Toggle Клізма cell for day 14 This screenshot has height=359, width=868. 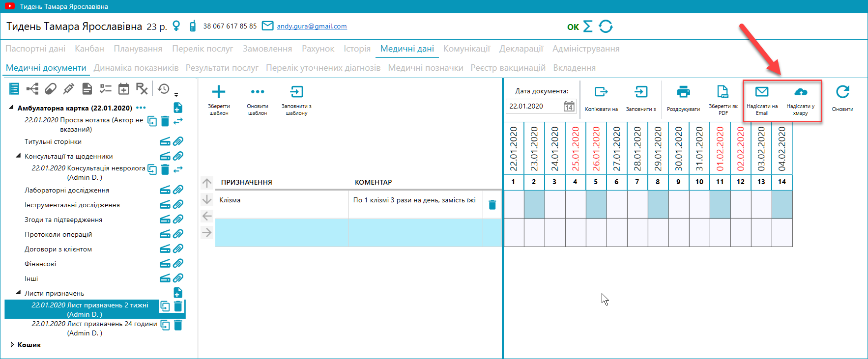(782, 204)
